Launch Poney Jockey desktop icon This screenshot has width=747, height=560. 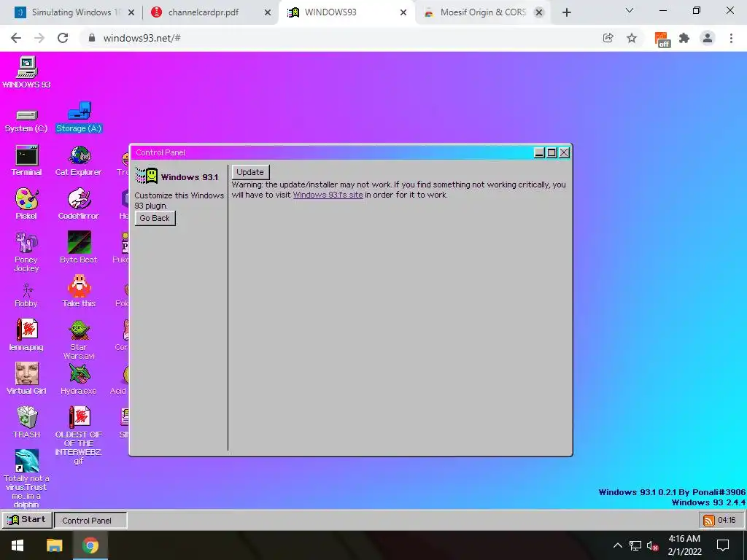click(26, 252)
